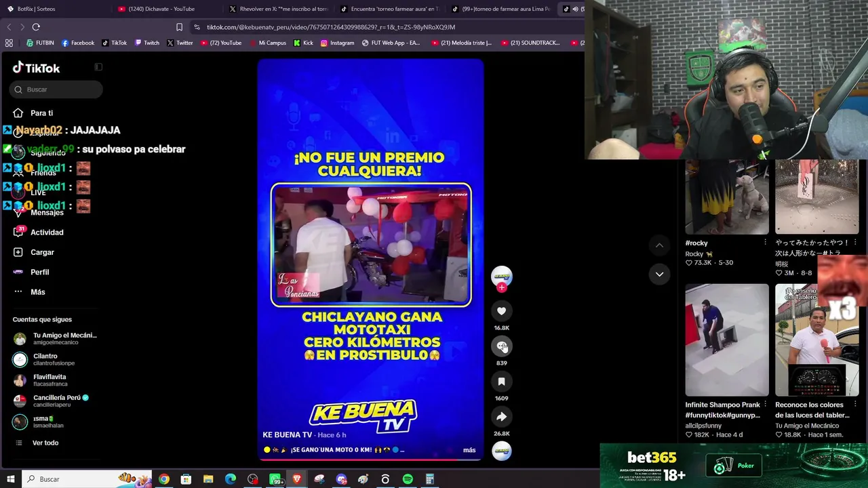
Task: Open the spinning sound disc icon
Action: tap(501, 451)
